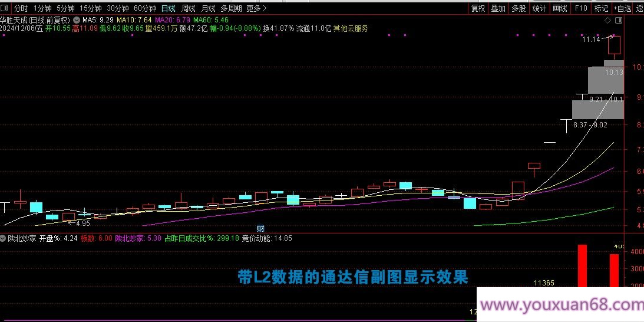Screen dimensions: 644x322
Task: Click the 叠加 overlay button
Action: (498, 8)
